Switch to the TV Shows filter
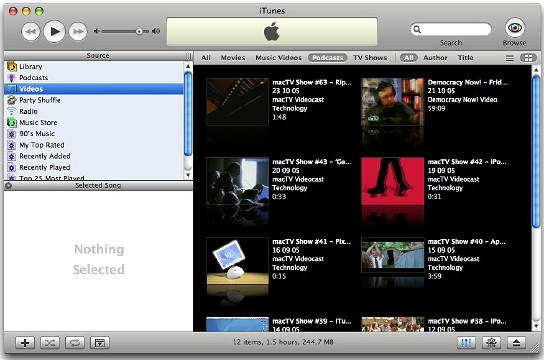Viewport: 544px width, 360px height. (370, 58)
